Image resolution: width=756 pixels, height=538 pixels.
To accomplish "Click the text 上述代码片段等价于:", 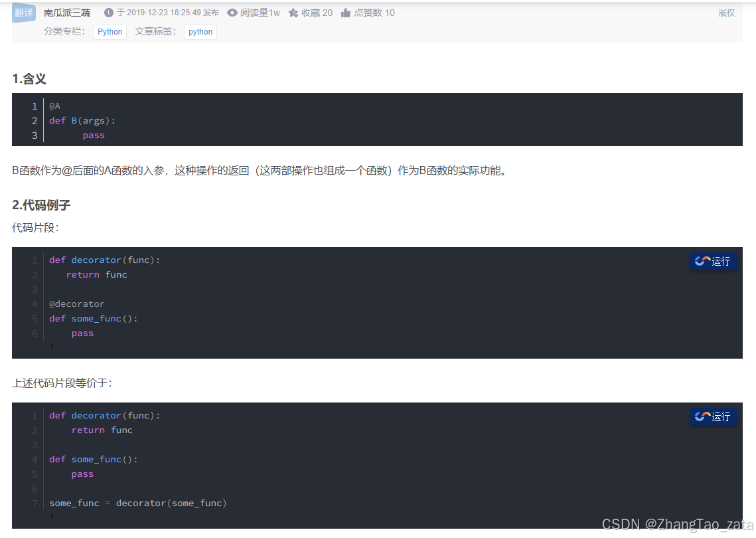I will point(62,383).
